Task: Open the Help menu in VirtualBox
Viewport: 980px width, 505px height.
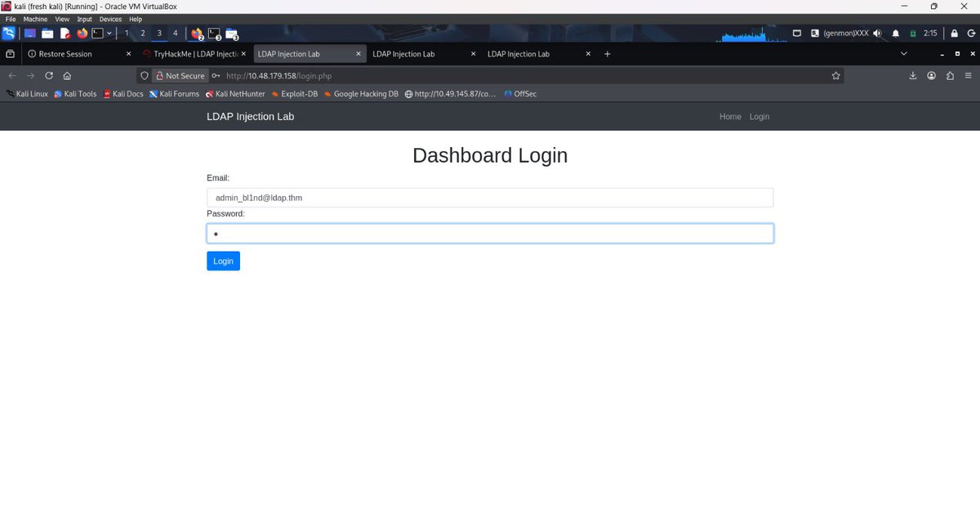Action: click(x=136, y=19)
